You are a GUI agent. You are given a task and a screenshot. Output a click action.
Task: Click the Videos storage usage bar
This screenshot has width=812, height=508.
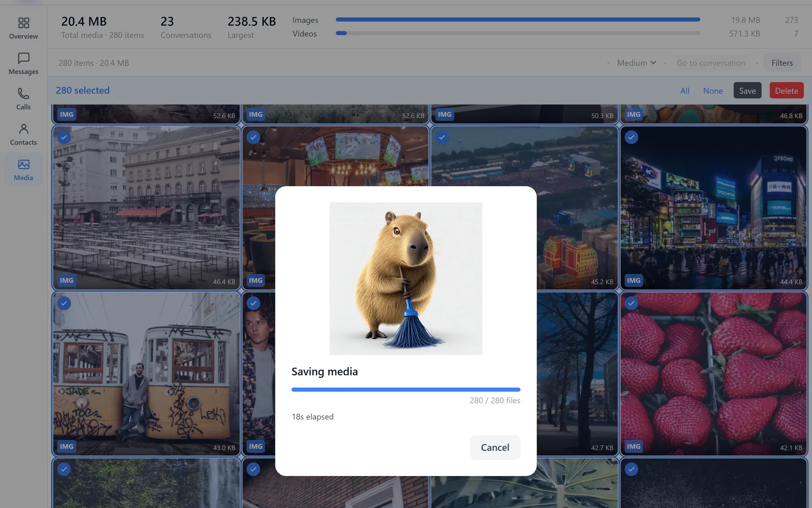(518, 33)
